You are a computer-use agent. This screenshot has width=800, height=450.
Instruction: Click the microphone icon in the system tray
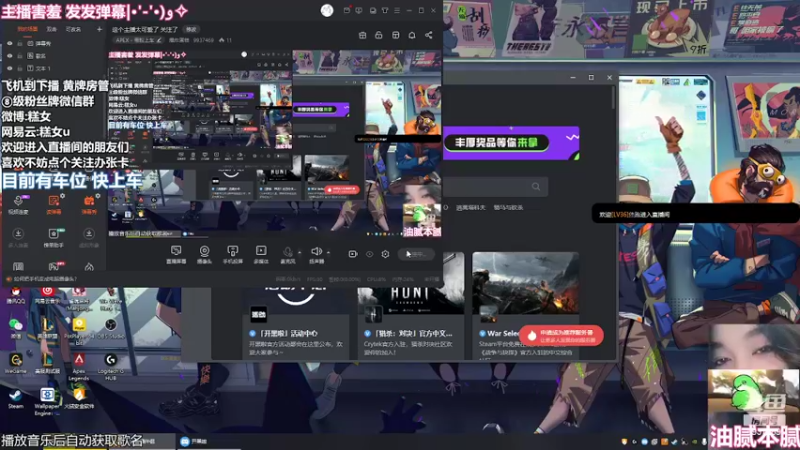coord(704,442)
